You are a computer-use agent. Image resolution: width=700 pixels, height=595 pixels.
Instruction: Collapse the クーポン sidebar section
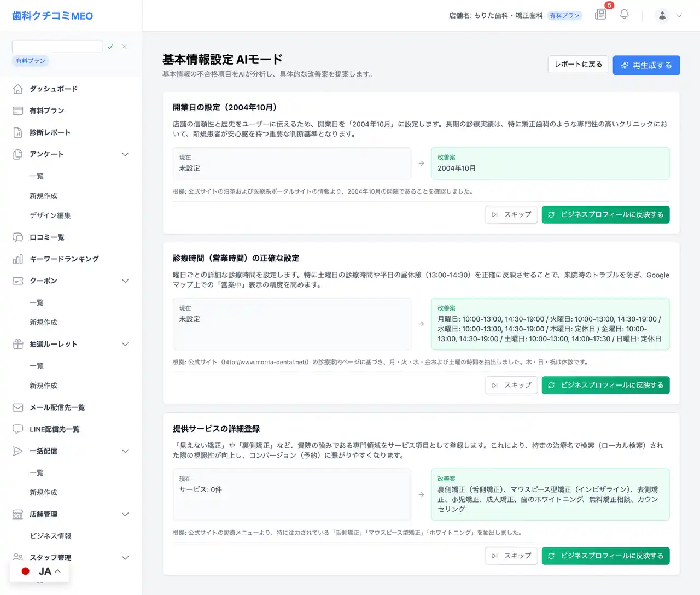(125, 281)
